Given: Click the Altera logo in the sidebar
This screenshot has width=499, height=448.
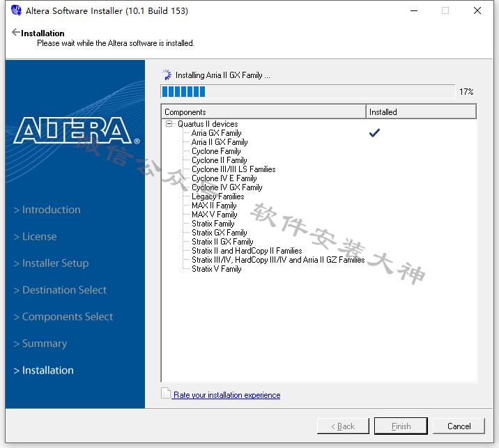Looking at the screenshot, I should [x=77, y=131].
